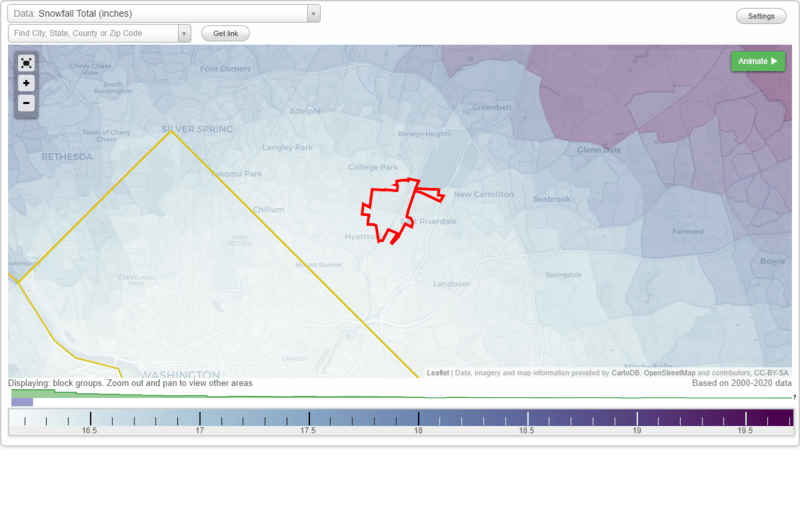Click the New Carrollton map label
This screenshot has height=514, width=800.
coord(484,194)
